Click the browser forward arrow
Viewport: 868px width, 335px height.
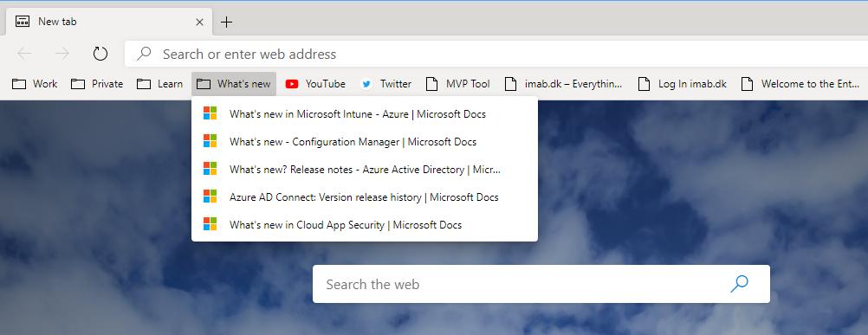click(x=62, y=54)
